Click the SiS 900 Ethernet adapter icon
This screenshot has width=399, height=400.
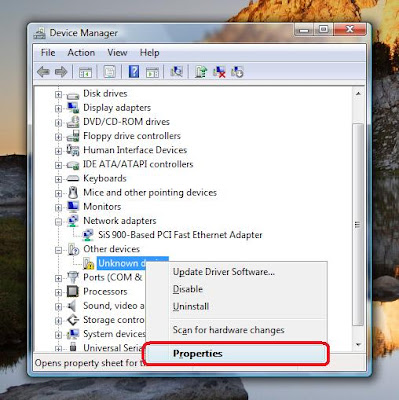pos(88,235)
